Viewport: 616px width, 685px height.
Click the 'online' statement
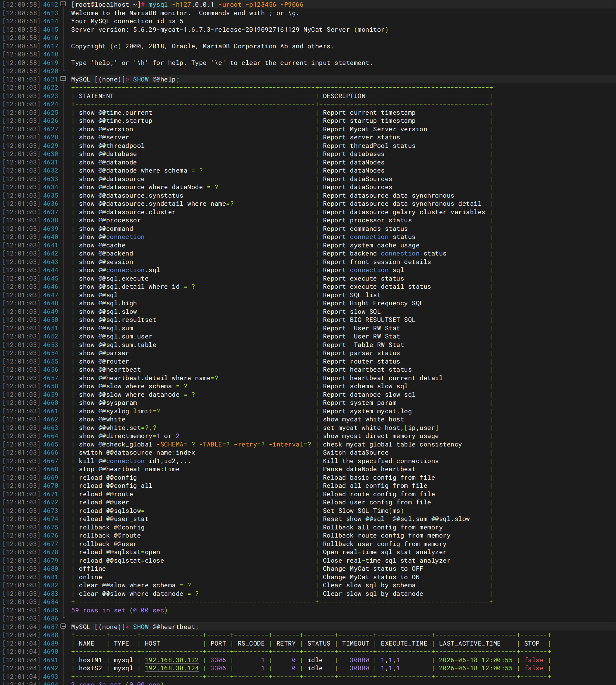90,577
